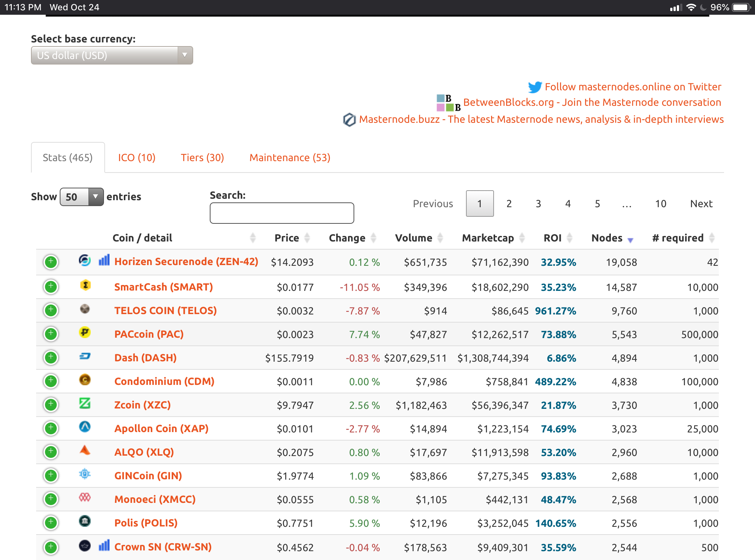Click the bar chart icon beside Crown SN
755x560 pixels.
pos(104,545)
